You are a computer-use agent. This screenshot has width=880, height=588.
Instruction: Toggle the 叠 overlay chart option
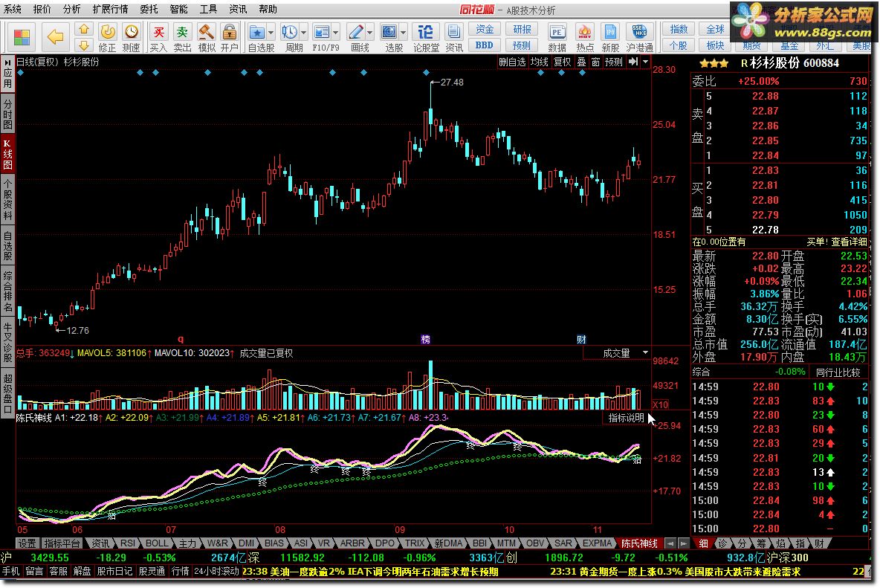pyautogui.click(x=581, y=62)
